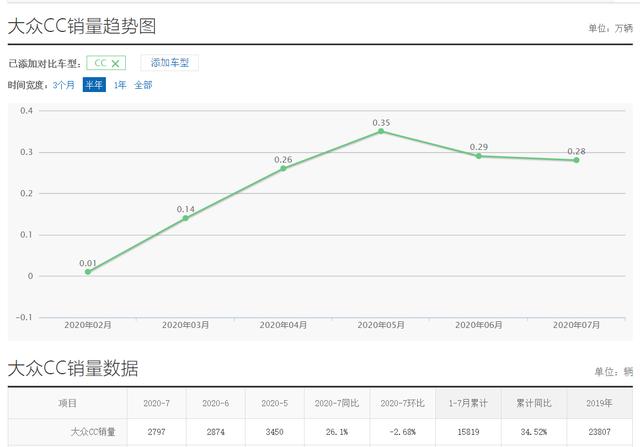Click the 0.14 data point for 2020年03月
This screenshot has height=447, width=640.
[x=185, y=218]
